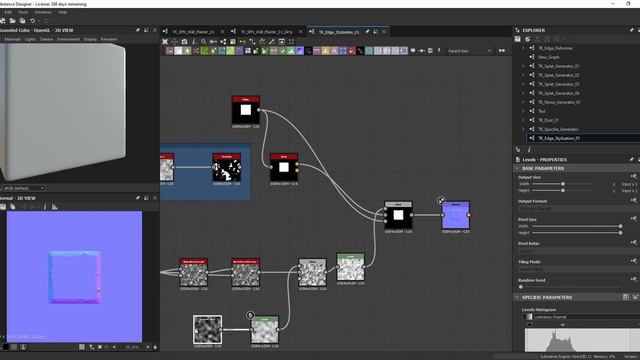This screenshot has height=360, width=640.
Task: Click the node hierarchy icon in graph toolbar
Action: (x=223, y=42)
